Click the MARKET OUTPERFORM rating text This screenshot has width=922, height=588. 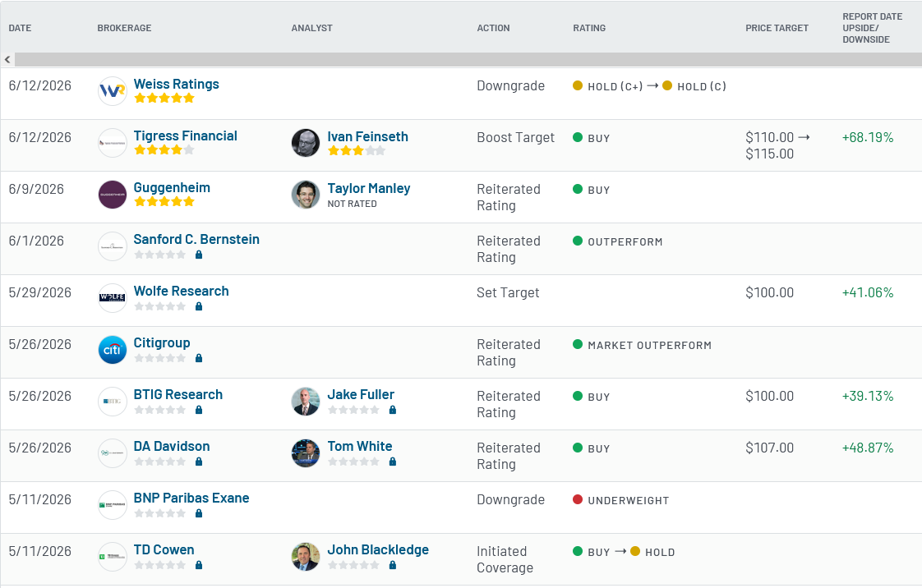(x=649, y=346)
